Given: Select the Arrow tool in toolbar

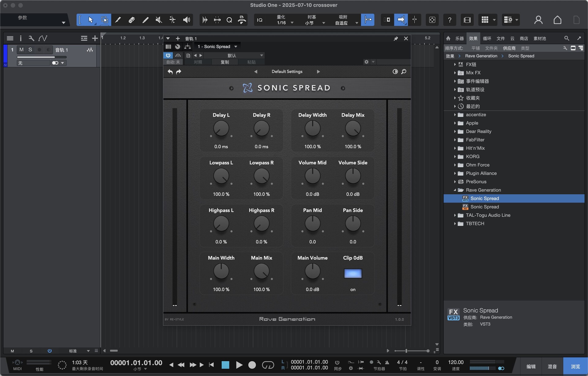Looking at the screenshot, I should click(x=90, y=20).
